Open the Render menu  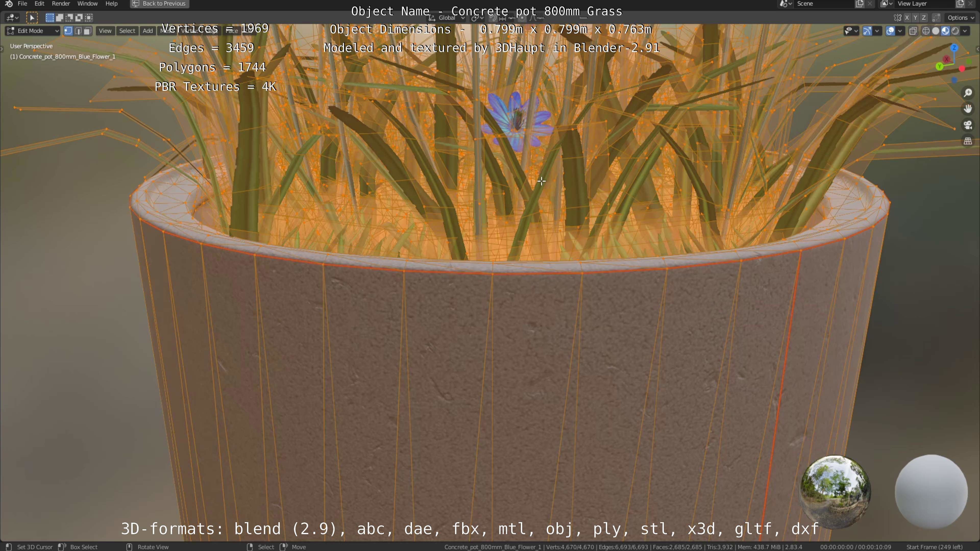tap(61, 4)
